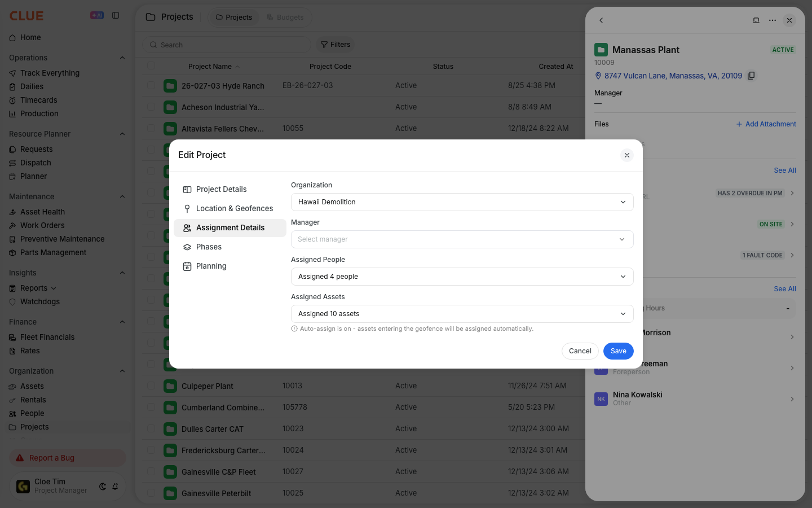The height and width of the screenshot is (508, 812).
Task: Click Cancel in the Edit Project dialog
Action: pos(580,351)
